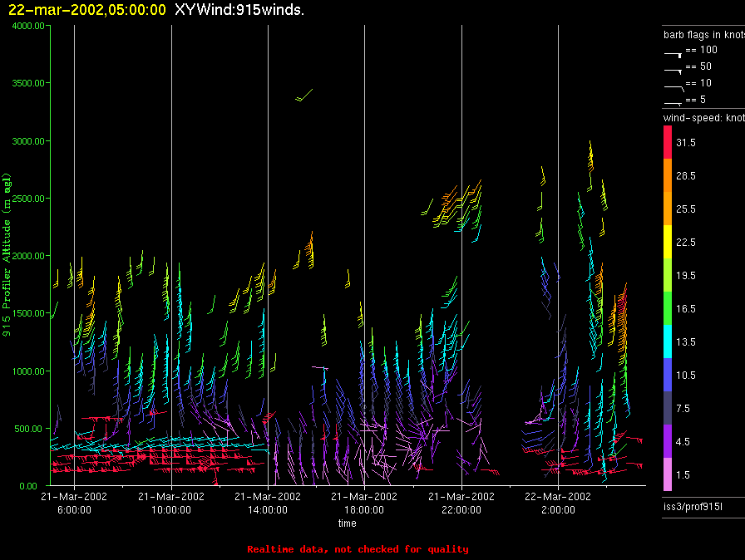This screenshot has height=560, width=745.
Task: Pick the orange 28.5 knots color swatch
Action: coord(667,177)
